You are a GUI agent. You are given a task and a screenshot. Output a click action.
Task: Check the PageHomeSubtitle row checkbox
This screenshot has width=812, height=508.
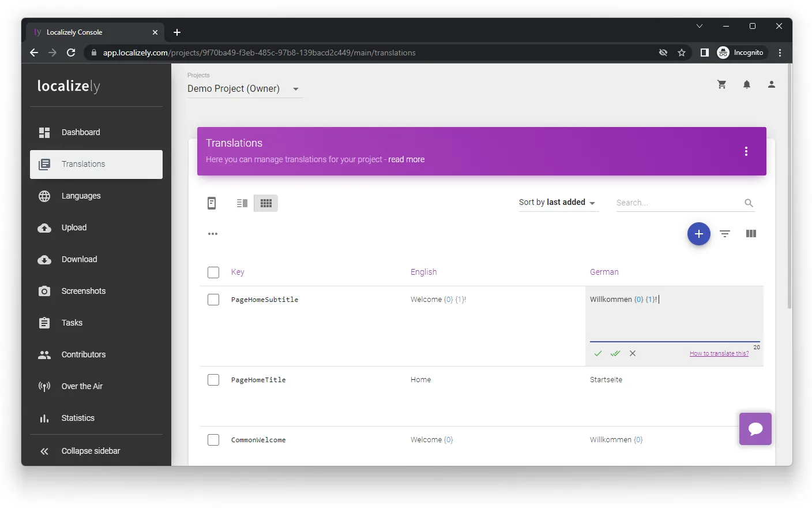(x=213, y=300)
